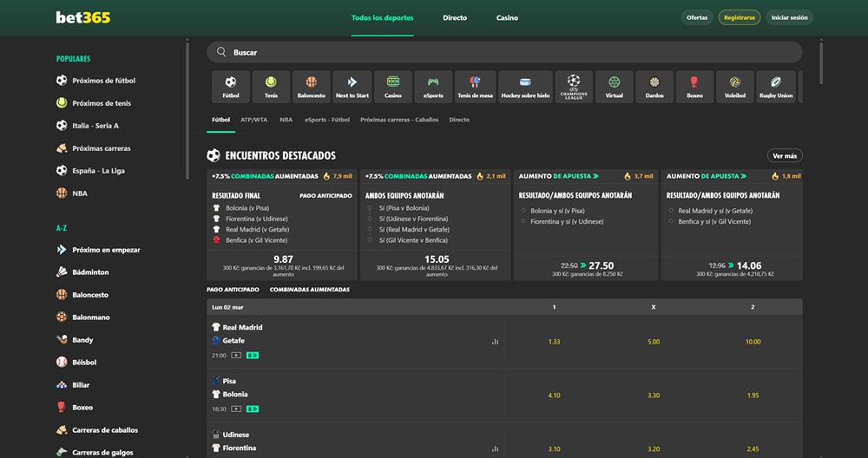Open the Tenis de mesa tile

point(475,87)
